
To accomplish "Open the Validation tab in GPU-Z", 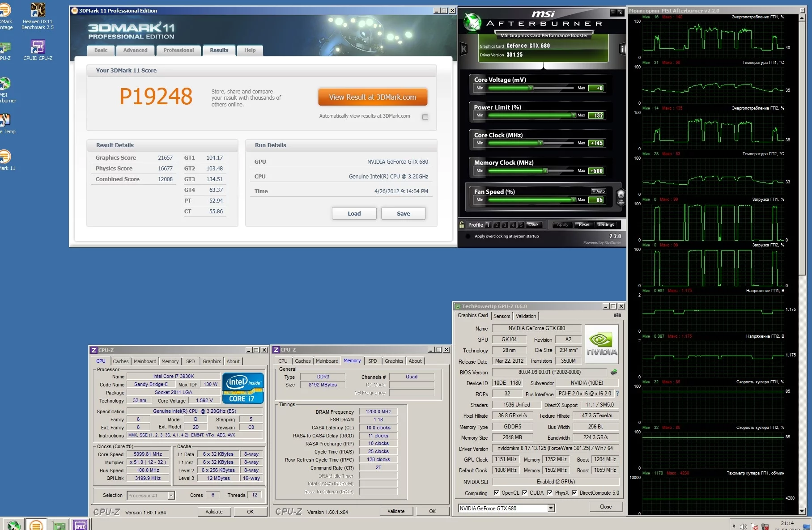I will [x=526, y=316].
